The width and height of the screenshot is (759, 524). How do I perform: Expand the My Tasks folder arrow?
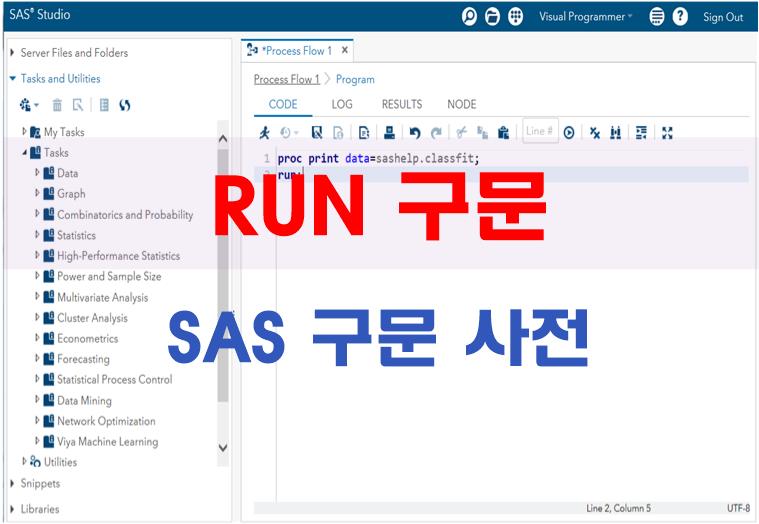click(24, 131)
